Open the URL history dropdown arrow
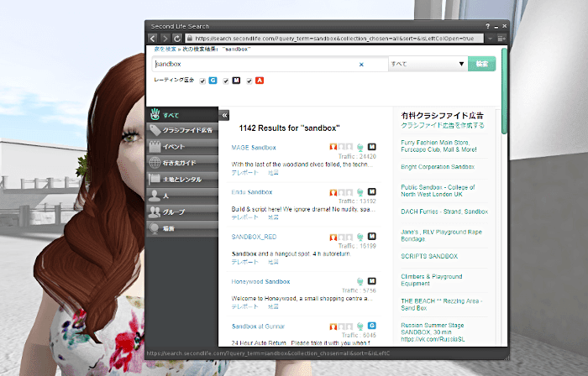Viewport: 588px width, 376px height. pyautogui.click(x=490, y=39)
